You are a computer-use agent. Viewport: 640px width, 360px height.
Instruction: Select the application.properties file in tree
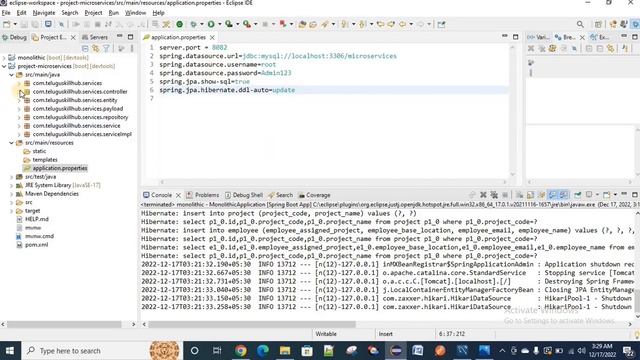tap(60, 168)
